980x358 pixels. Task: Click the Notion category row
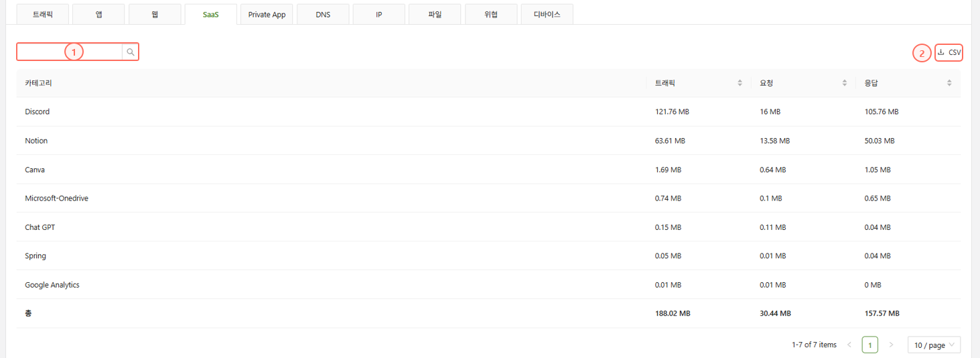click(36, 141)
